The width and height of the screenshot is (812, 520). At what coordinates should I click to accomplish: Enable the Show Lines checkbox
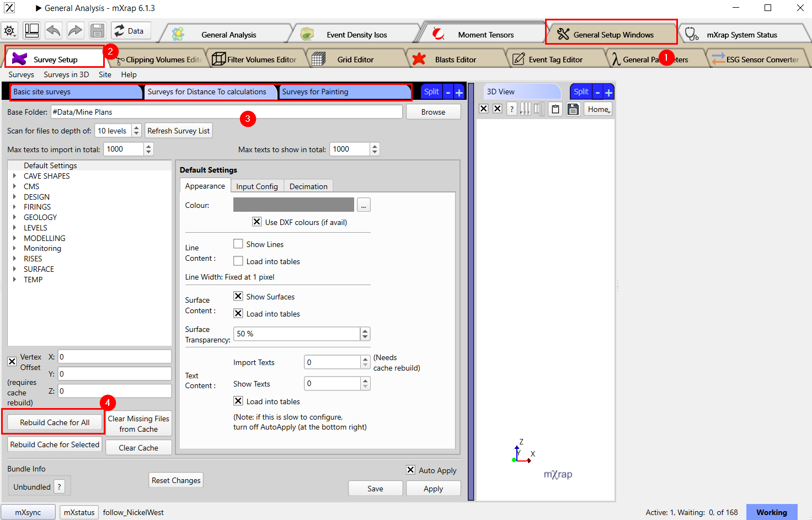coord(238,244)
